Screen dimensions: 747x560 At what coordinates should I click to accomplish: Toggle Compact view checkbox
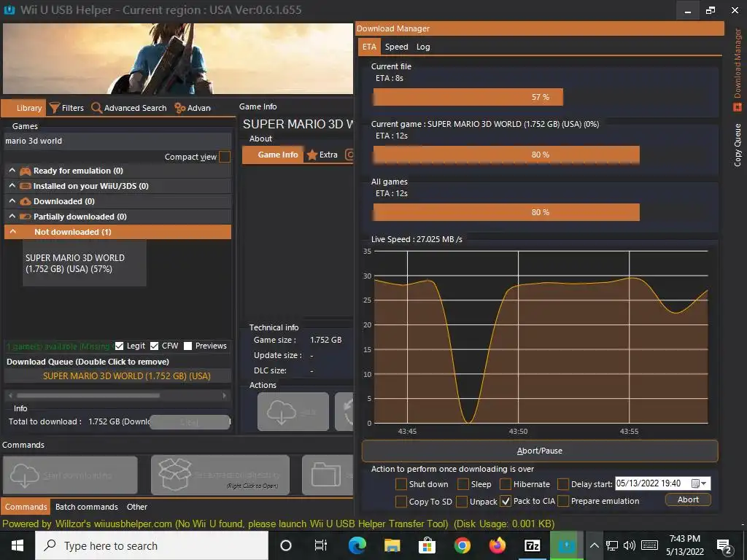tap(225, 157)
